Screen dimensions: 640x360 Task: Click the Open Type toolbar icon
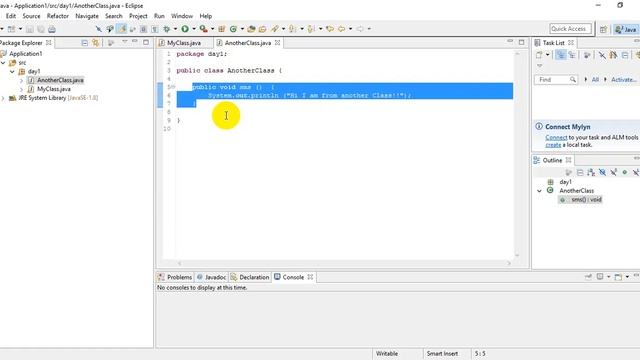click(x=251, y=29)
